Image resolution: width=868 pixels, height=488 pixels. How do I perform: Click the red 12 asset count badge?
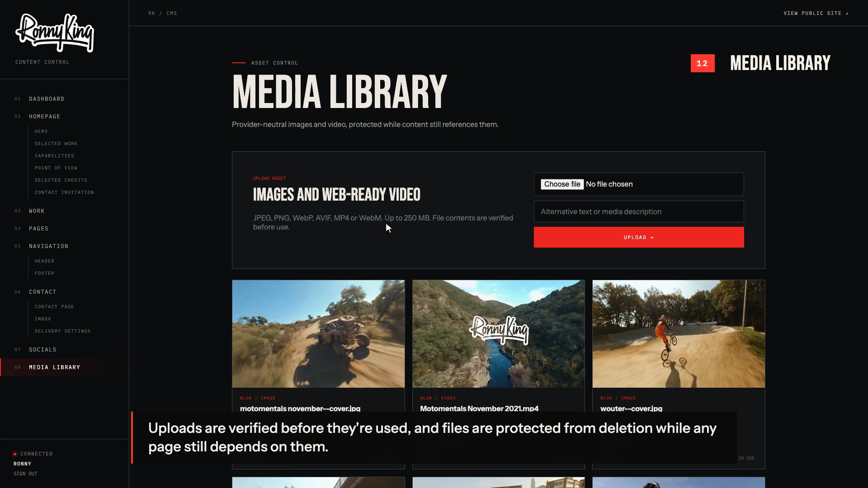[703, 63]
